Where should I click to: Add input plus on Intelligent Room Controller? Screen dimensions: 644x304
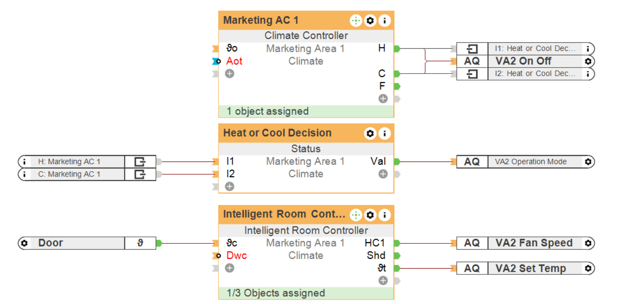point(230,268)
